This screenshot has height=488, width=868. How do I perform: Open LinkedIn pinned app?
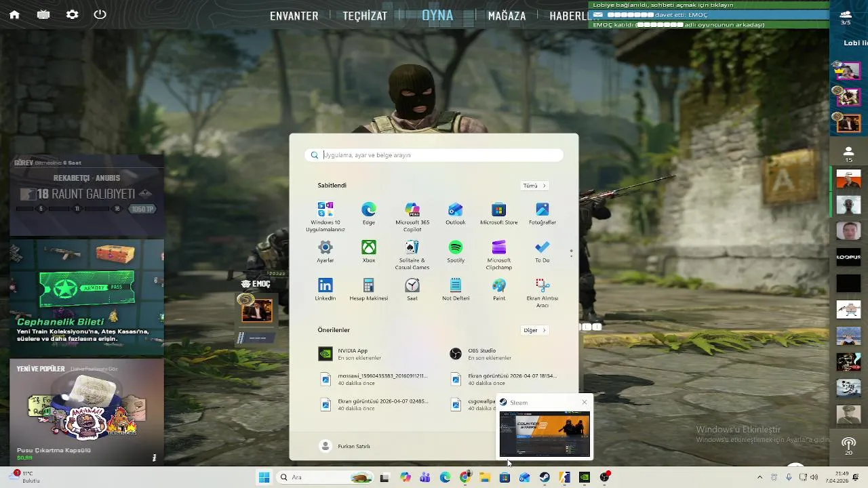pos(325,289)
